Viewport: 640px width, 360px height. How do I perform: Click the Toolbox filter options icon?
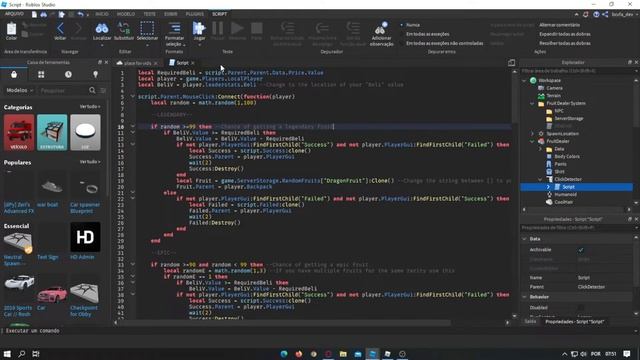coord(103,90)
